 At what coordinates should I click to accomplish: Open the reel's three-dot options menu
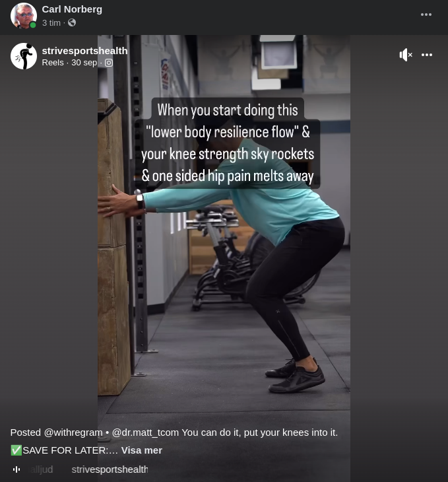click(x=427, y=55)
